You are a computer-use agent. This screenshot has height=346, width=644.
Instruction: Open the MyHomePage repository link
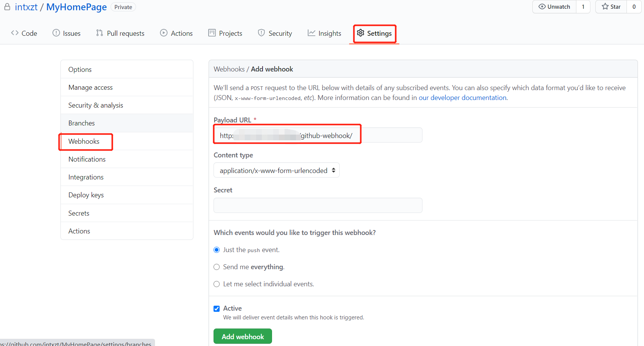(x=76, y=7)
